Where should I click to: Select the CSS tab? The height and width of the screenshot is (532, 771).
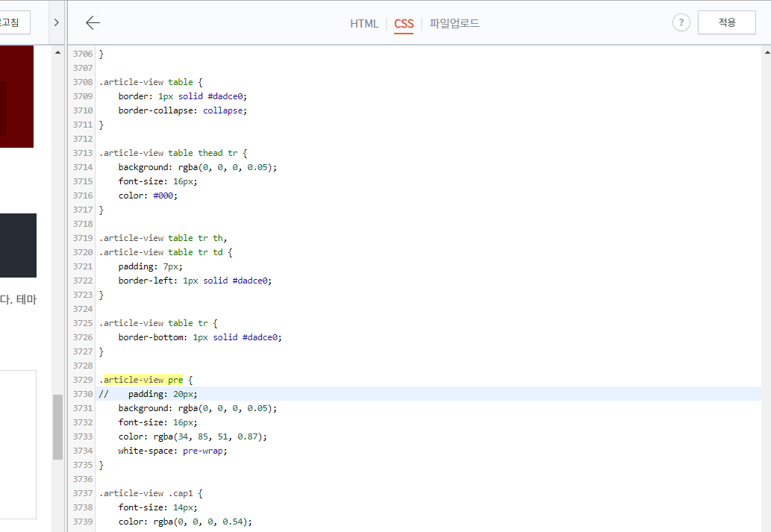pos(404,24)
